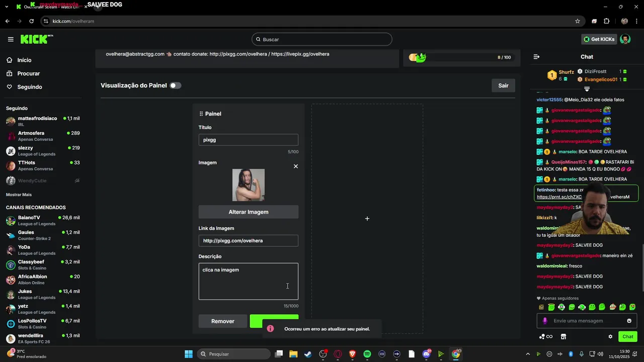
Task: Open the prnt.sc link in chat
Action: [559, 197]
